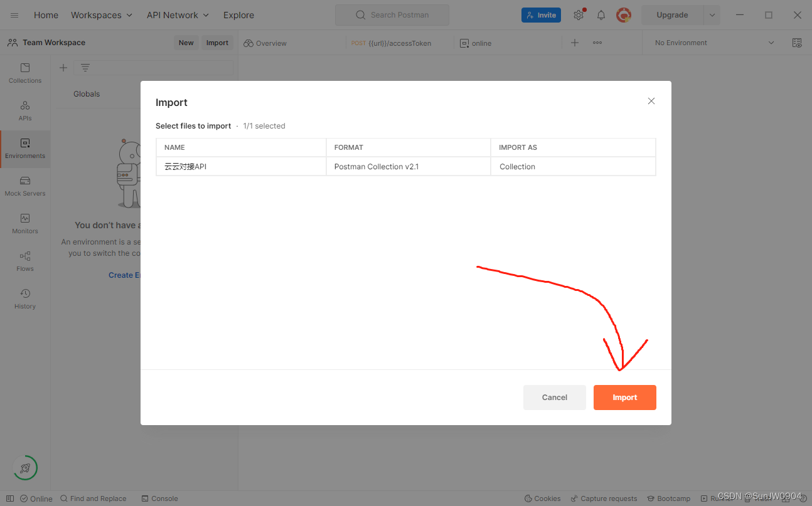Image resolution: width=812 pixels, height=506 pixels.
Task: Open APIs in the sidebar
Action: click(x=25, y=111)
